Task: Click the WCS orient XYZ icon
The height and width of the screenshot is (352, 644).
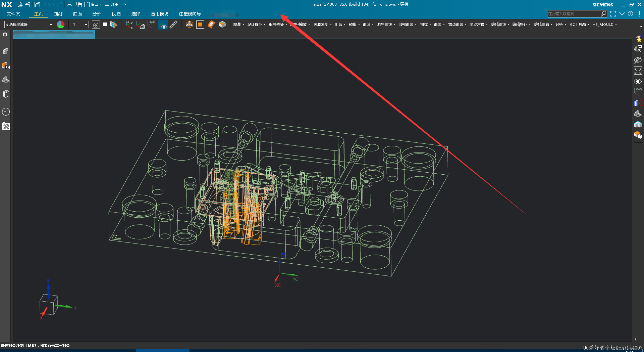Action: [129, 25]
